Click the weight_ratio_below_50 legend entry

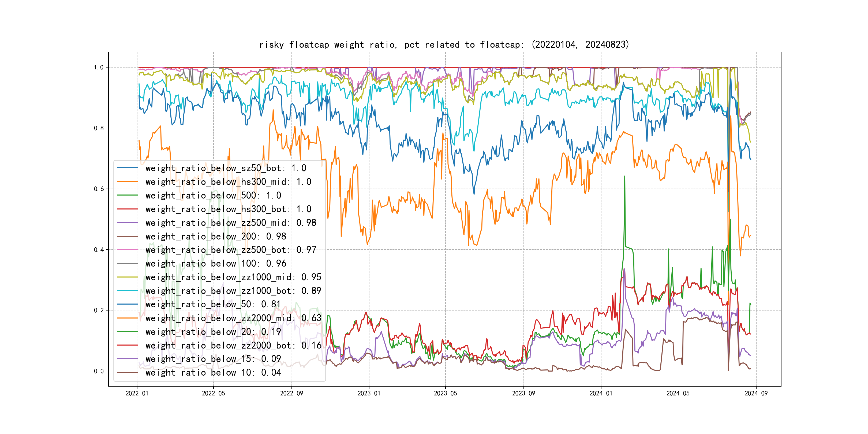coord(213,304)
